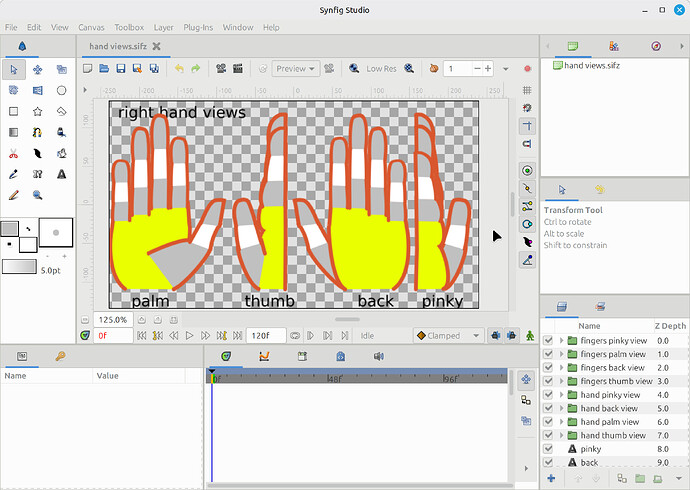Increase the pixel size with plus stepper
This screenshot has height=490, width=690.
coord(488,69)
